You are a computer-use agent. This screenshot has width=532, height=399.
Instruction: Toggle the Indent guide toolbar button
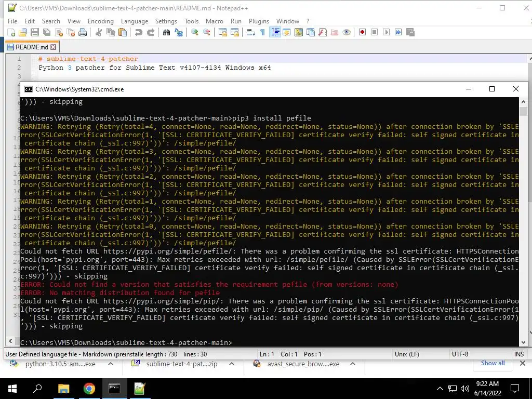275,32
